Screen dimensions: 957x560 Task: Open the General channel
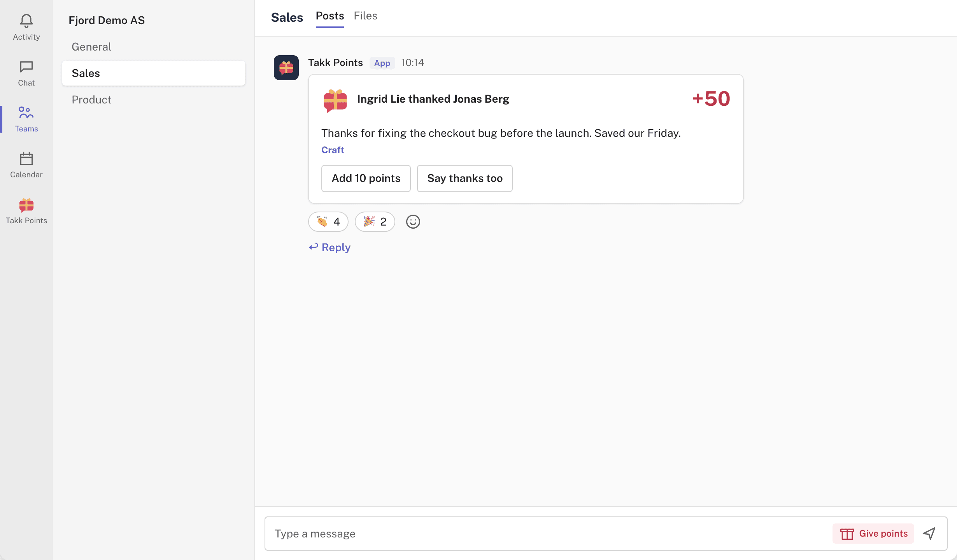(154, 47)
